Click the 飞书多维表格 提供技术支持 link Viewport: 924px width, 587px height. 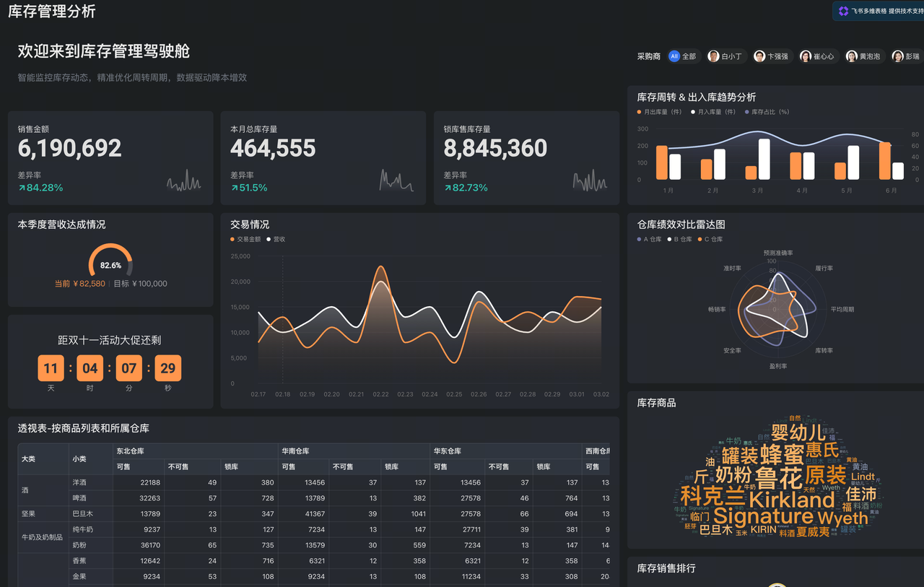[x=882, y=11]
